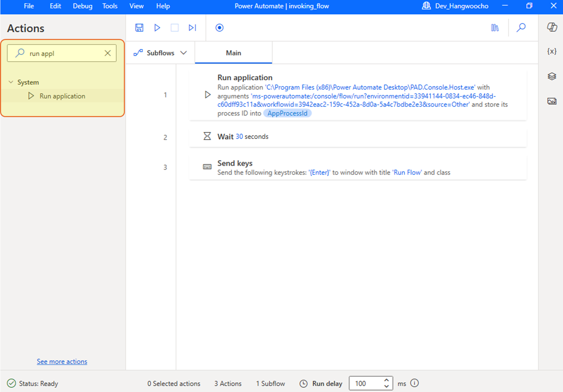Click the '0 Selected actions' status text

[x=174, y=384]
